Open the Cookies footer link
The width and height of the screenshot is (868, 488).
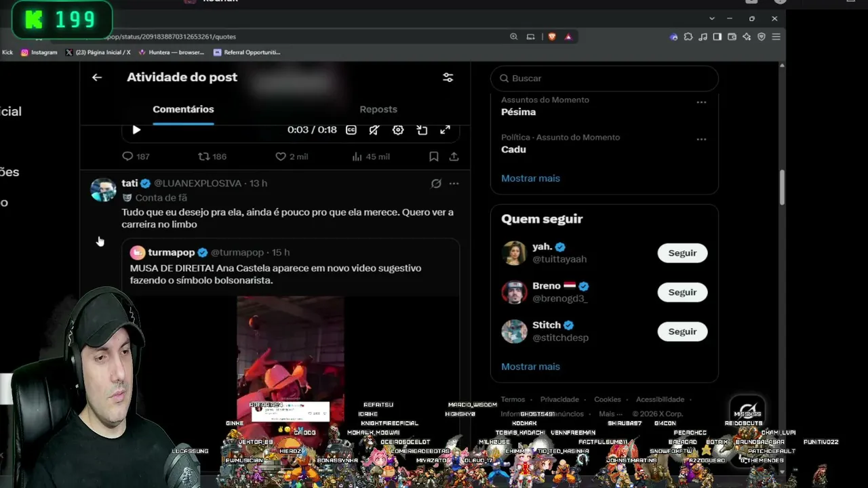(x=608, y=399)
